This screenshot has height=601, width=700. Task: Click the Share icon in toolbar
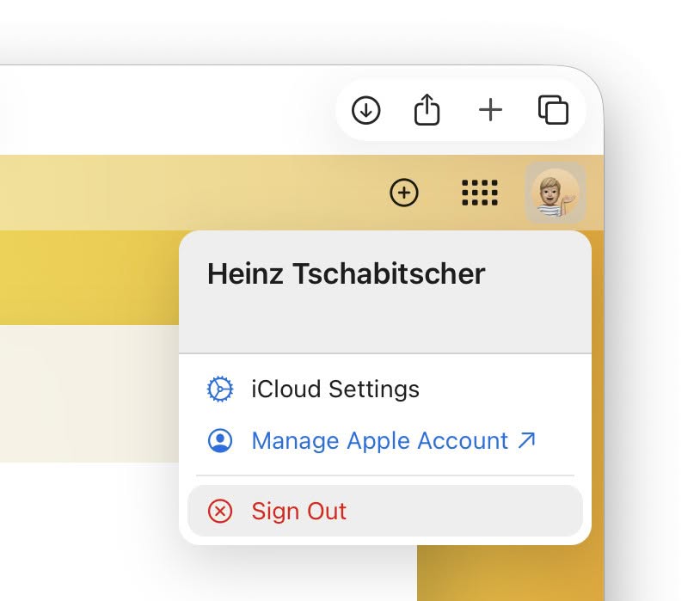(427, 109)
